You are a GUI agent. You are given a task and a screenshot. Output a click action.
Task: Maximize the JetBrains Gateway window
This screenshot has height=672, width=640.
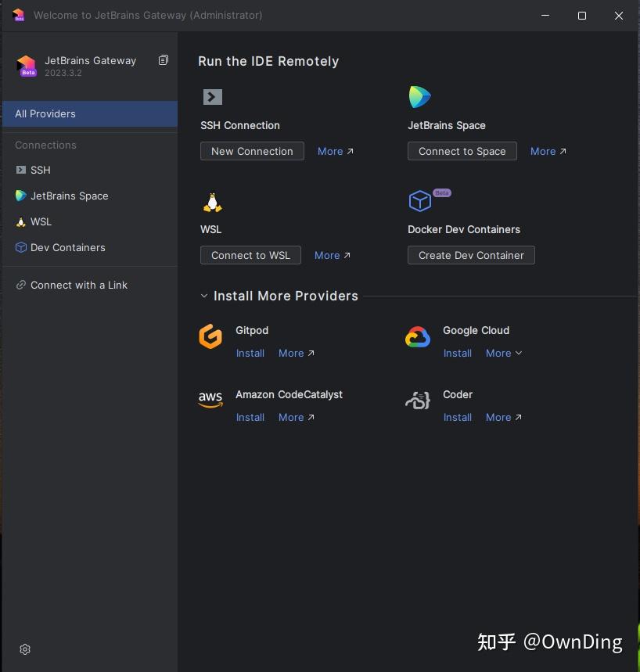[x=581, y=16]
